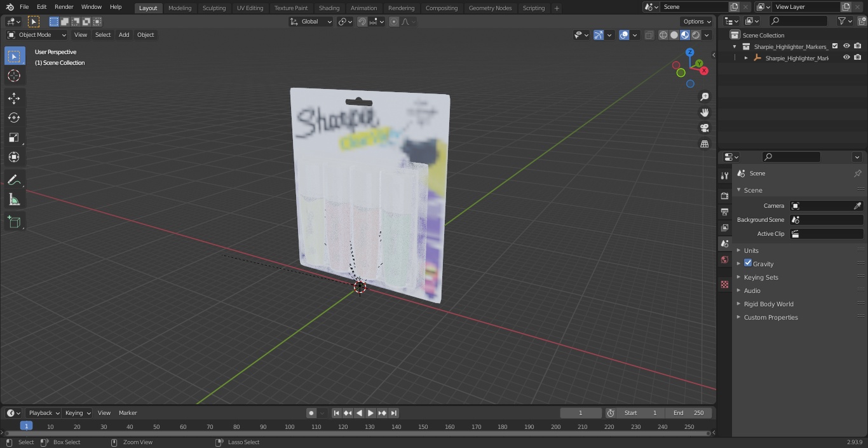This screenshot has width=868, height=448.
Task: Open the Options dropdown in viewport header
Action: pos(697,22)
